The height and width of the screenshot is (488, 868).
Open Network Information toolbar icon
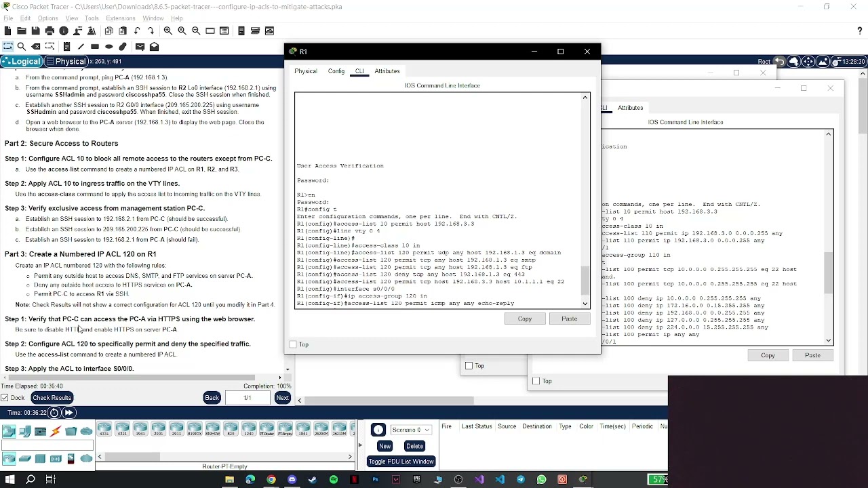click(64, 30)
